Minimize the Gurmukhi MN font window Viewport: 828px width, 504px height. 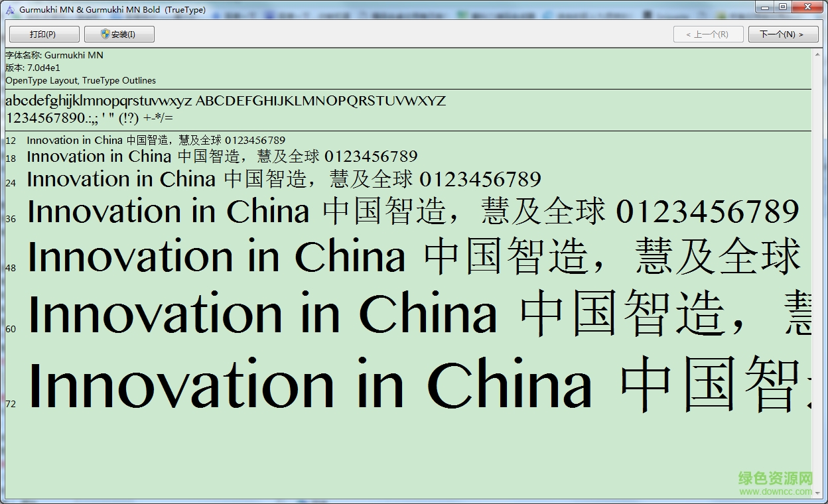coord(764,7)
